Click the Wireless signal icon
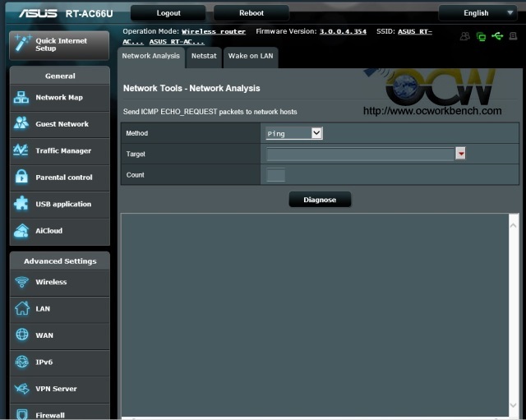The image size is (526, 420). pyautogui.click(x=22, y=282)
